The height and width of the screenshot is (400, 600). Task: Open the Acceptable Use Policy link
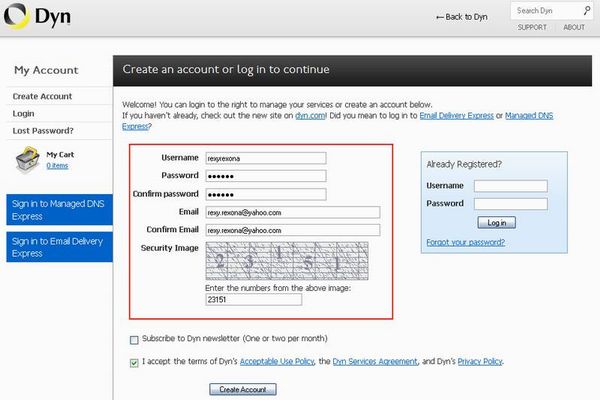(x=277, y=361)
